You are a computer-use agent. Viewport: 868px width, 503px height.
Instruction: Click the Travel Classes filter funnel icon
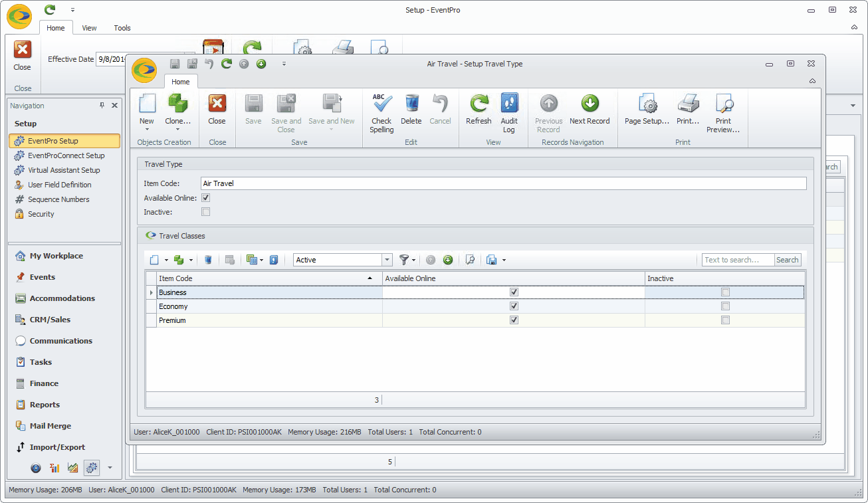403,260
